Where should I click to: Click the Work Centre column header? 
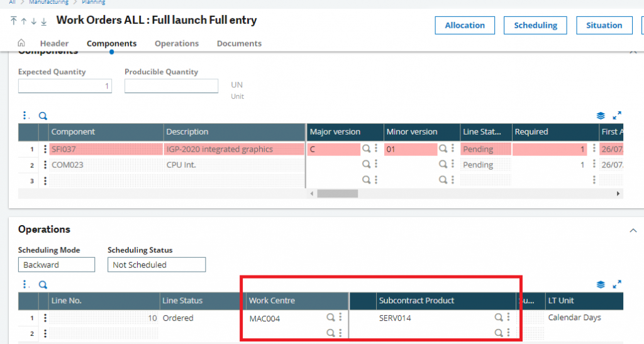297,301
